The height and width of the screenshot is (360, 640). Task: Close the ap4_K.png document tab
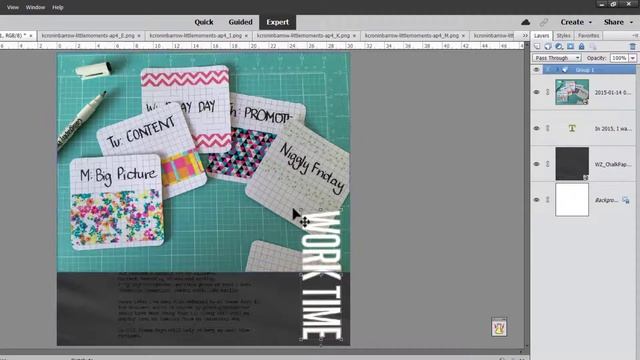pyautogui.click(x=354, y=36)
